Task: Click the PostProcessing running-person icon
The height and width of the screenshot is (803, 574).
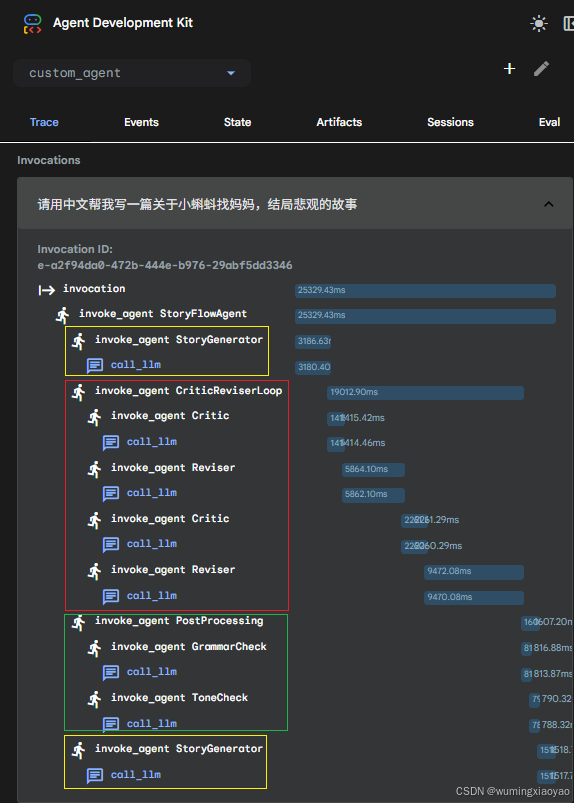Action: [x=78, y=623]
